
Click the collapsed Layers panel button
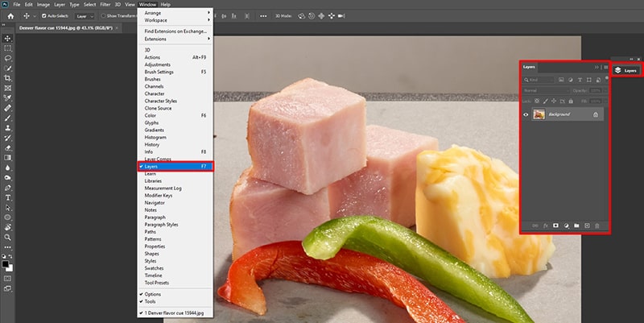625,70
